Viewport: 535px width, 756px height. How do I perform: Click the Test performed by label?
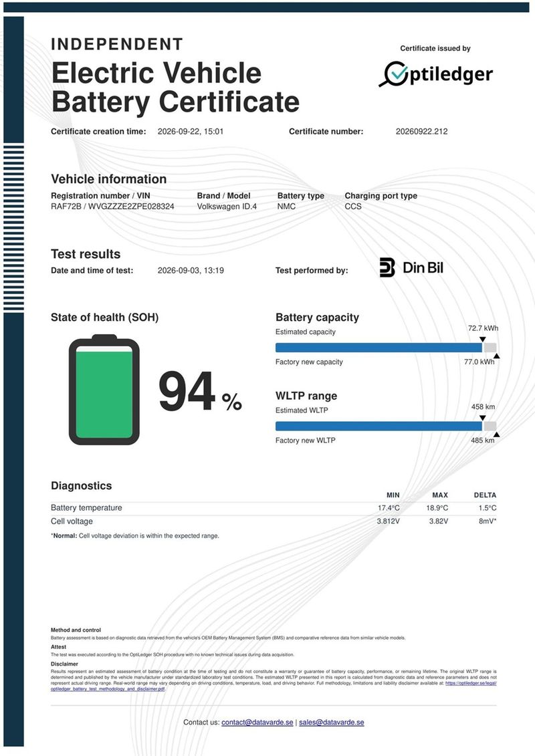point(312,271)
